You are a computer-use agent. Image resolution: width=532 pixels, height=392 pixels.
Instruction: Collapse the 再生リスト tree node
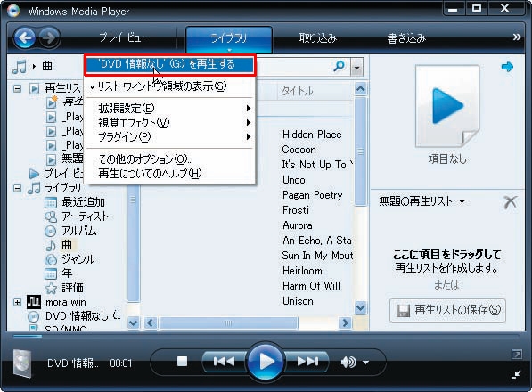click(17, 89)
